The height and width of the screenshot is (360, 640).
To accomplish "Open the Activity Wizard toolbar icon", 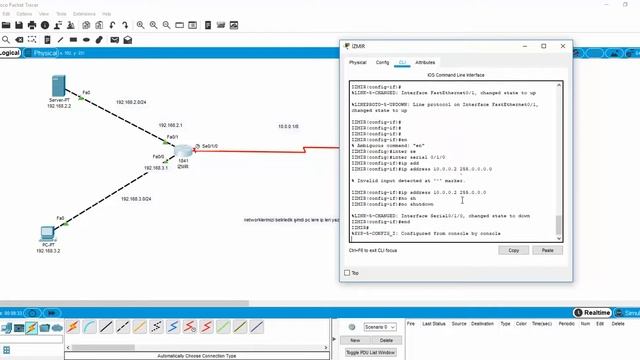I will pos(58,25).
